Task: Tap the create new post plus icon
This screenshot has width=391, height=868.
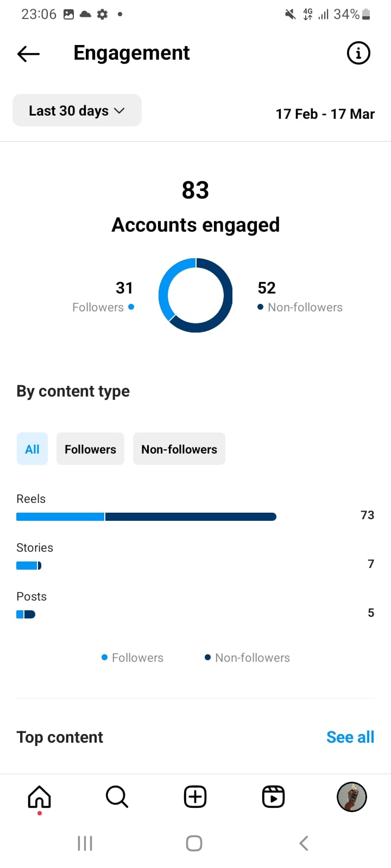Action: (195, 797)
